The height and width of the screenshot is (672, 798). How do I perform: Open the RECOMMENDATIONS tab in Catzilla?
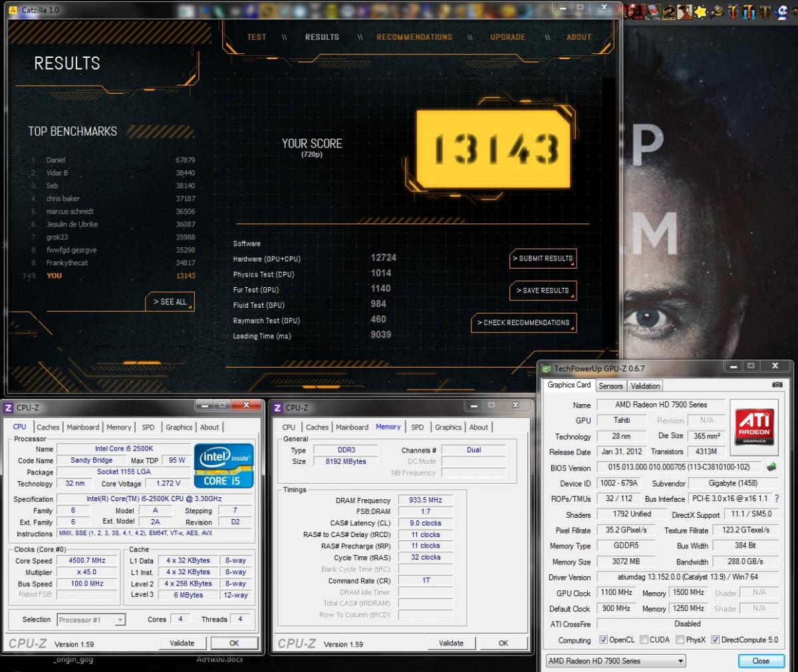414,37
